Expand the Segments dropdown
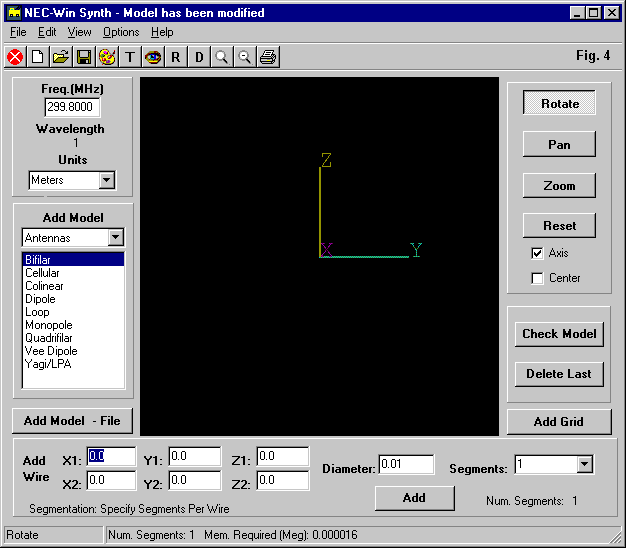The image size is (626, 548). (584, 465)
